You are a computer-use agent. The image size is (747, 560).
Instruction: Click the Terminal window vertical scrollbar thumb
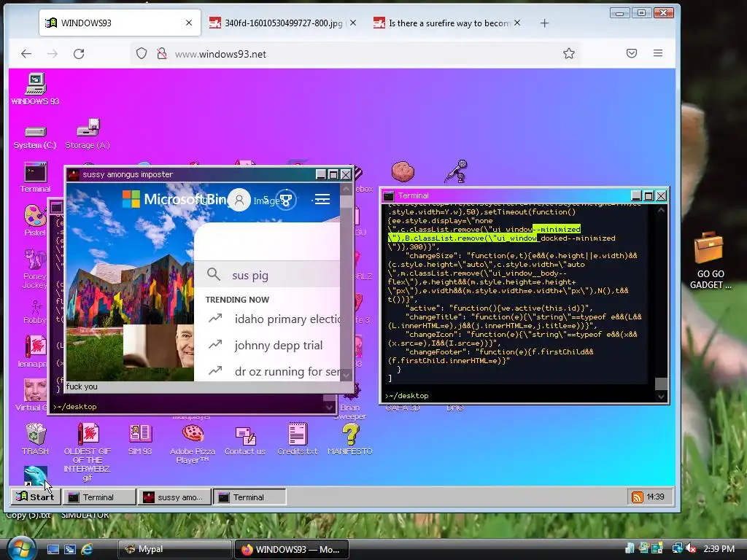[661, 384]
